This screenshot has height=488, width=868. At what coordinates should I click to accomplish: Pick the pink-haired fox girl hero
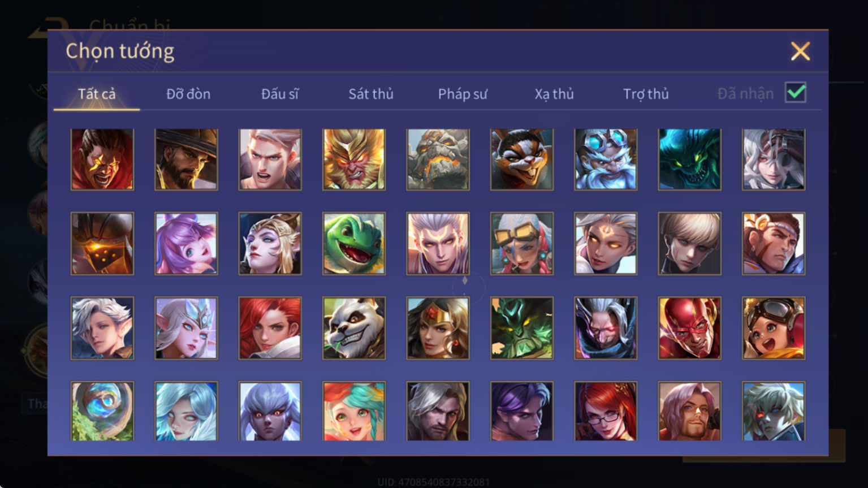point(186,244)
